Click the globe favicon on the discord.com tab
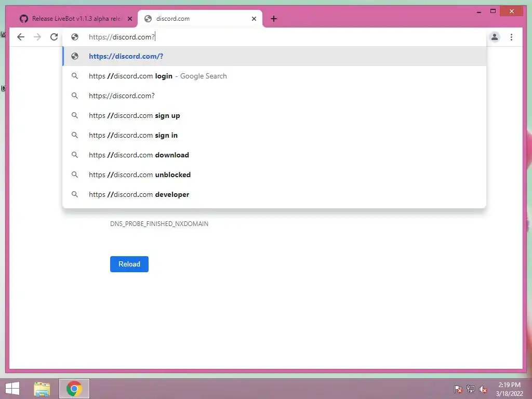Viewport: 532px width, 399px height. tap(148, 19)
